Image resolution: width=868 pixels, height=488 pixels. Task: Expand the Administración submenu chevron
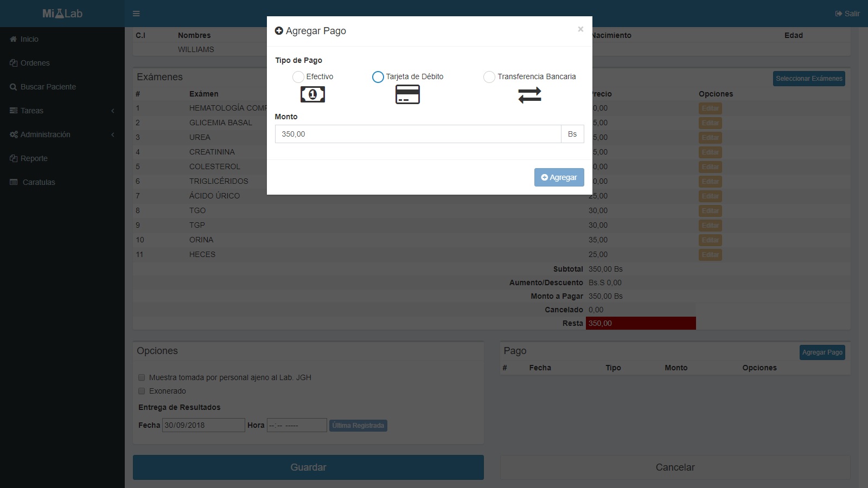click(x=113, y=134)
